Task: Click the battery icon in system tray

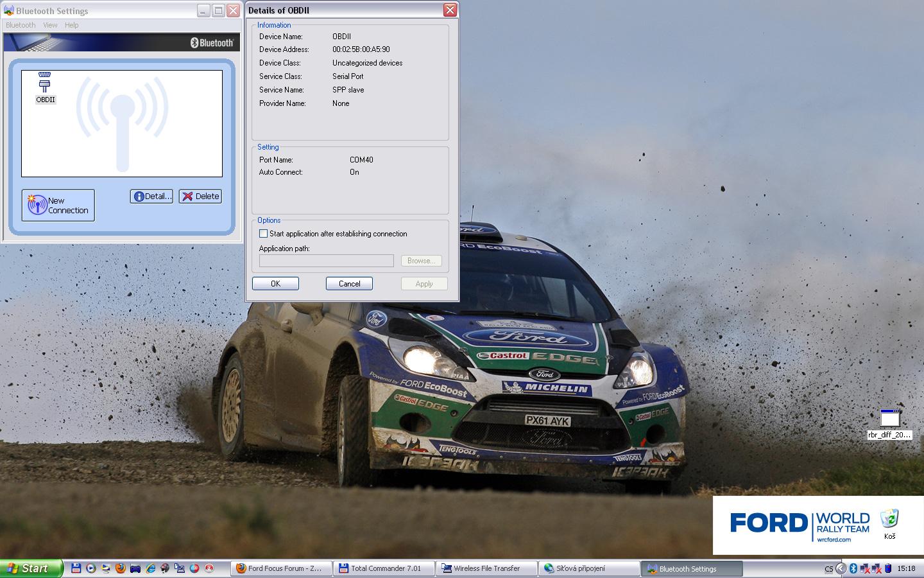Action: point(888,568)
